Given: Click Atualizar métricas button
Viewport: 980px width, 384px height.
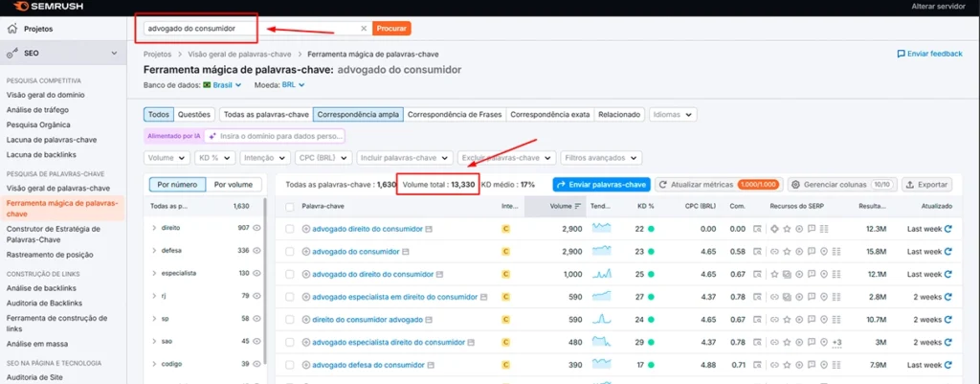Looking at the screenshot, I should click(719, 185).
